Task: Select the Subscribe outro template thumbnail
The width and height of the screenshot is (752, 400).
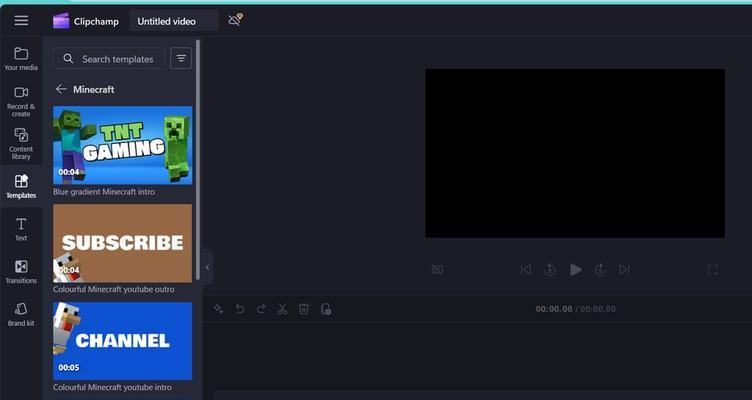Action: tap(123, 243)
